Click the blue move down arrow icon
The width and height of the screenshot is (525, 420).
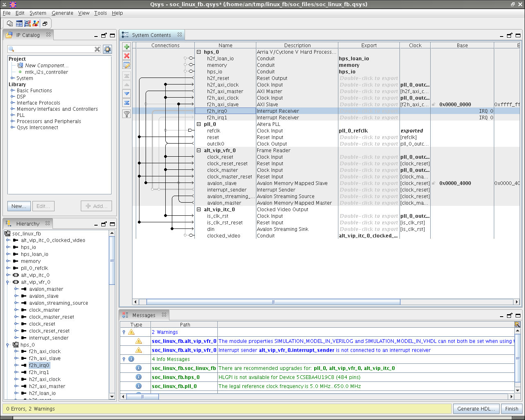click(x=127, y=94)
